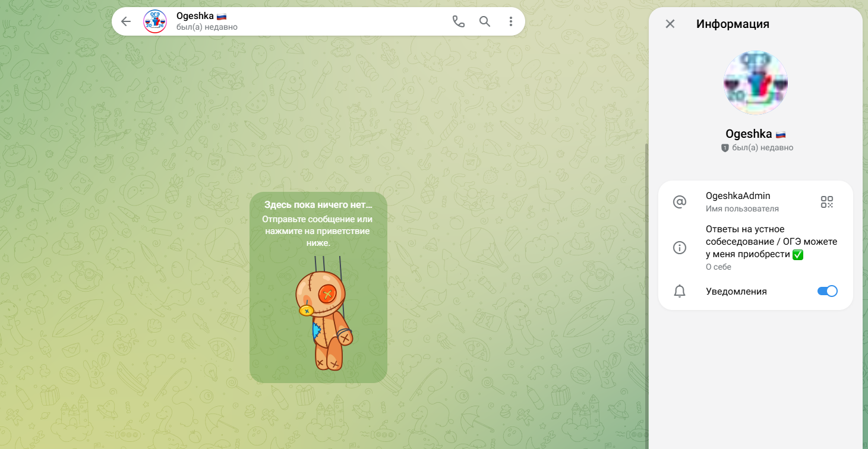This screenshot has height=449, width=868.
Task: Toggle the Уведомления switch off
Action: pos(828,291)
